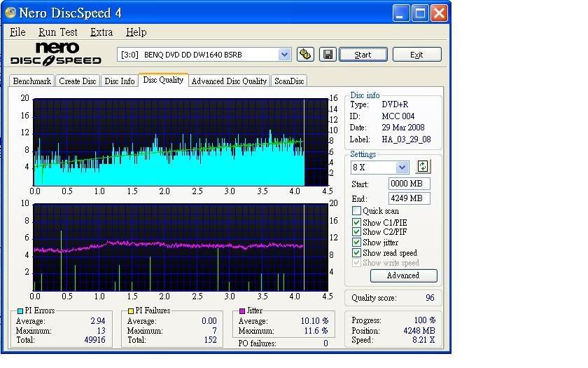Click the PO failures value 0
This screenshot has height=368, width=588.
click(x=325, y=343)
